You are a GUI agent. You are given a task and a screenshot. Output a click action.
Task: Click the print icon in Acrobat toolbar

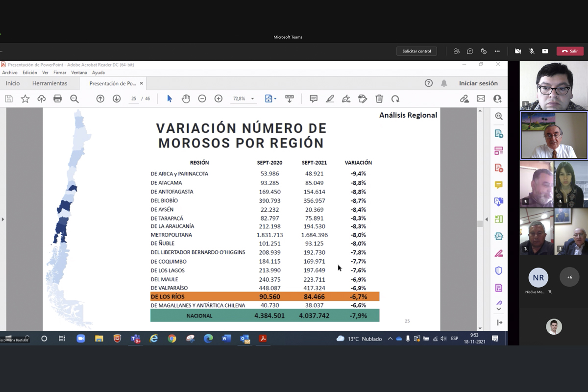click(x=58, y=99)
